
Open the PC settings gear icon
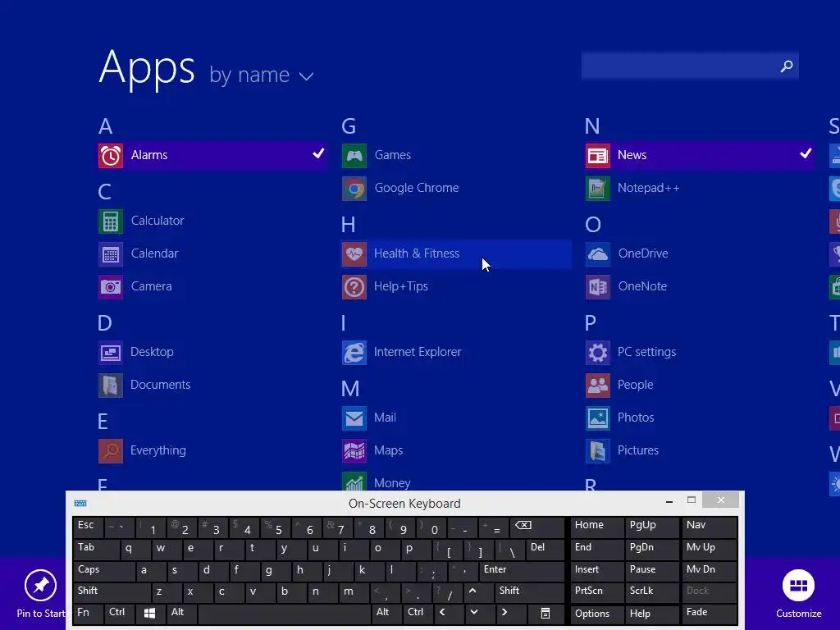click(597, 353)
